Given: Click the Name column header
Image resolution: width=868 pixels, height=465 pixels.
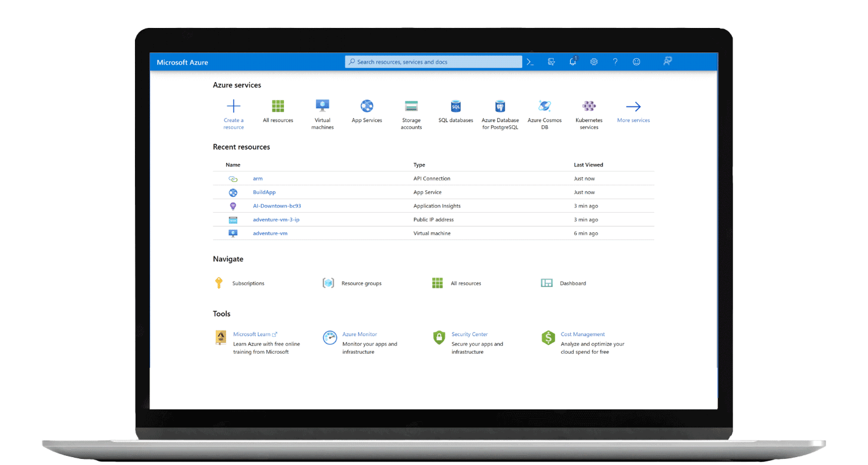Looking at the screenshot, I should [233, 165].
